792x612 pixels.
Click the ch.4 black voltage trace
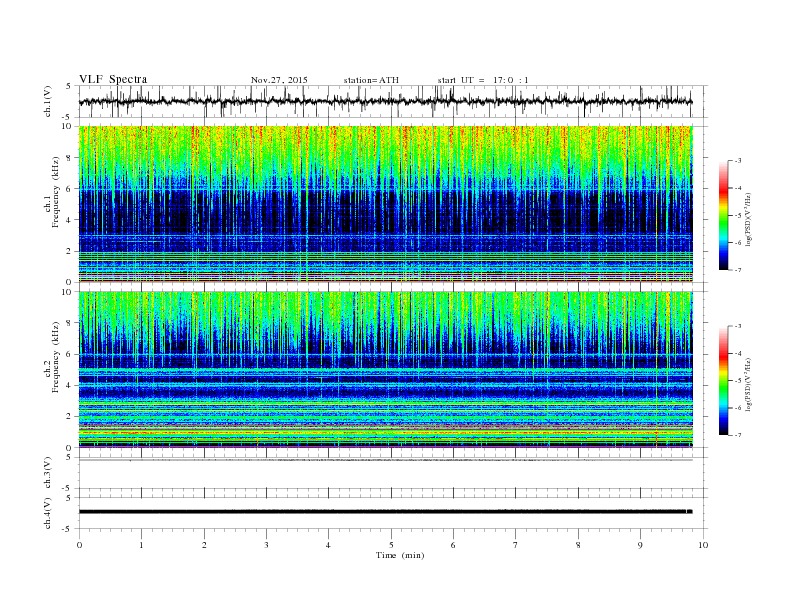click(386, 512)
